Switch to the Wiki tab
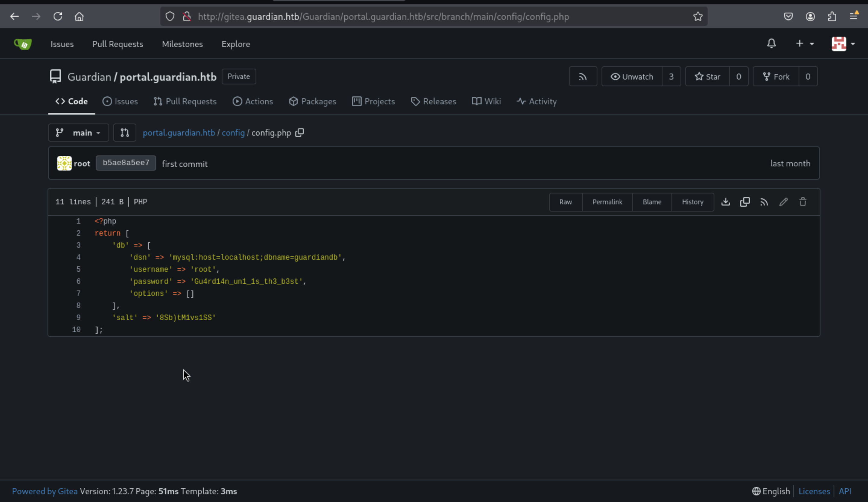The image size is (868, 502). pos(486,101)
